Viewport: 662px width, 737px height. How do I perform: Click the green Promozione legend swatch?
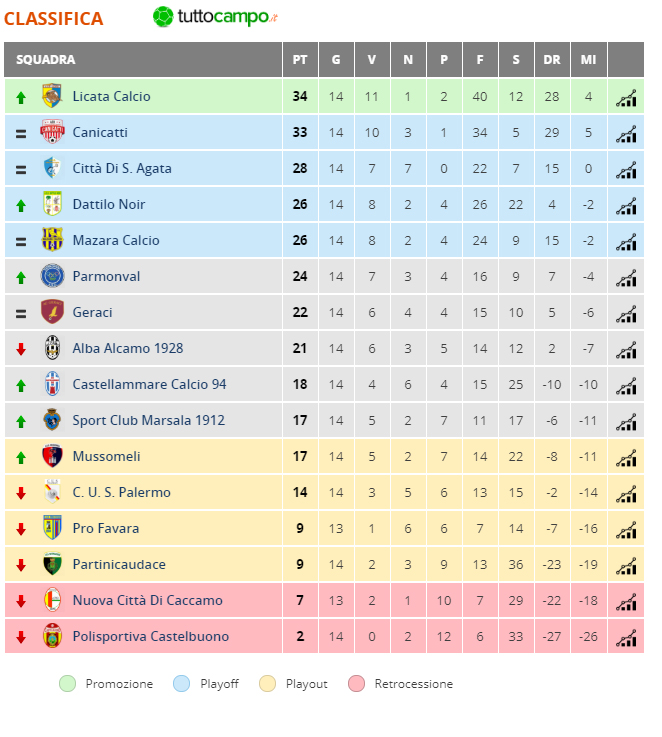point(67,683)
